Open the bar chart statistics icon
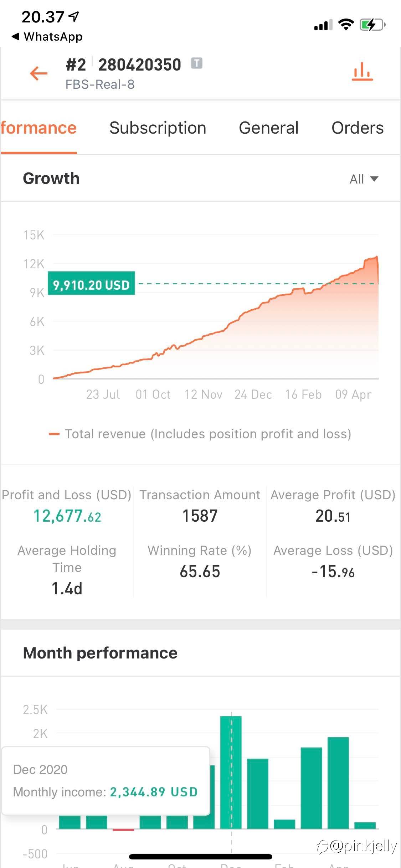401x868 pixels. tap(362, 72)
